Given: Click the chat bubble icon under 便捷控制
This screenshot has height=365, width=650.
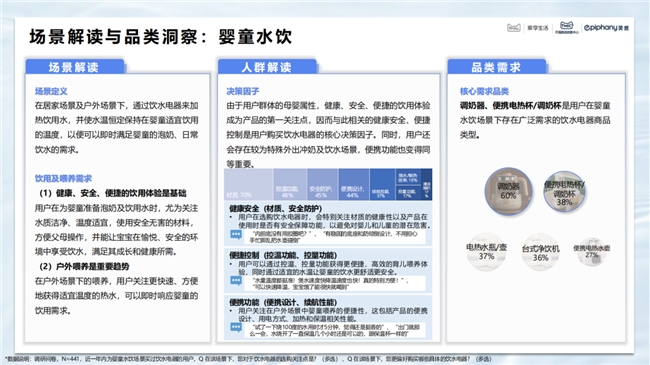Looking at the screenshot, I should (236, 281).
